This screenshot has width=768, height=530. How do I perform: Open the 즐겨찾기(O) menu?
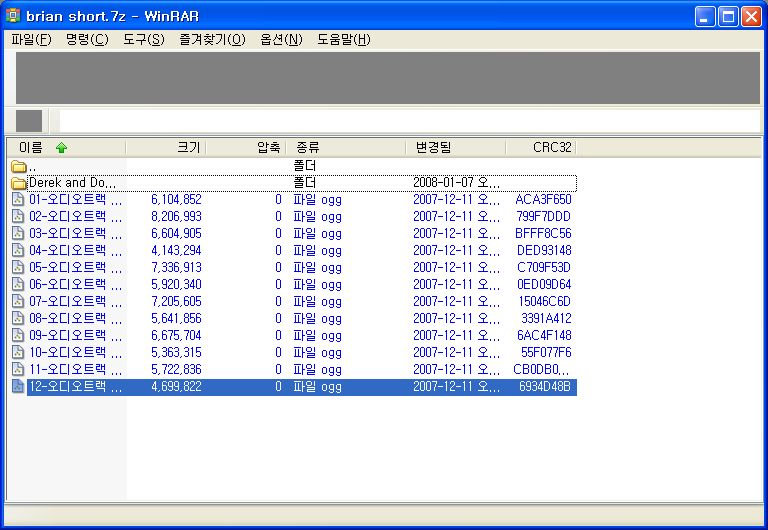pyautogui.click(x=212, y=40)
